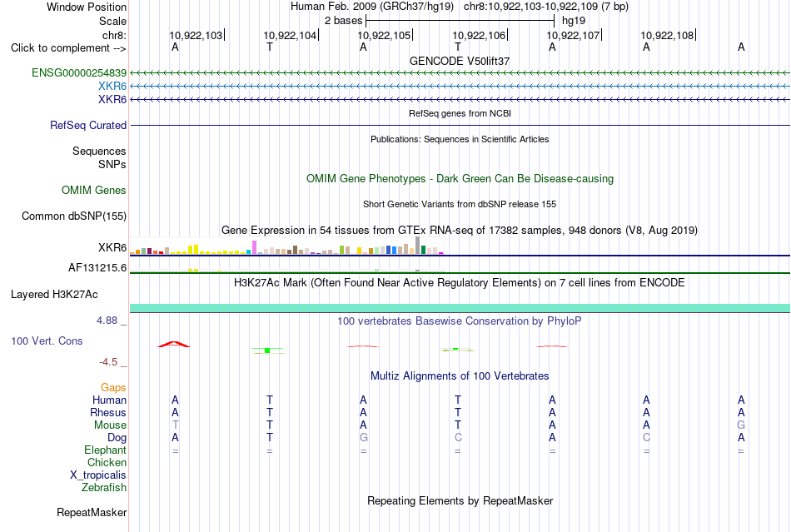This screenshot has height=532, width=791.
Task: Click the black XKR6 GTEx expression label
Action: point(112,247)
